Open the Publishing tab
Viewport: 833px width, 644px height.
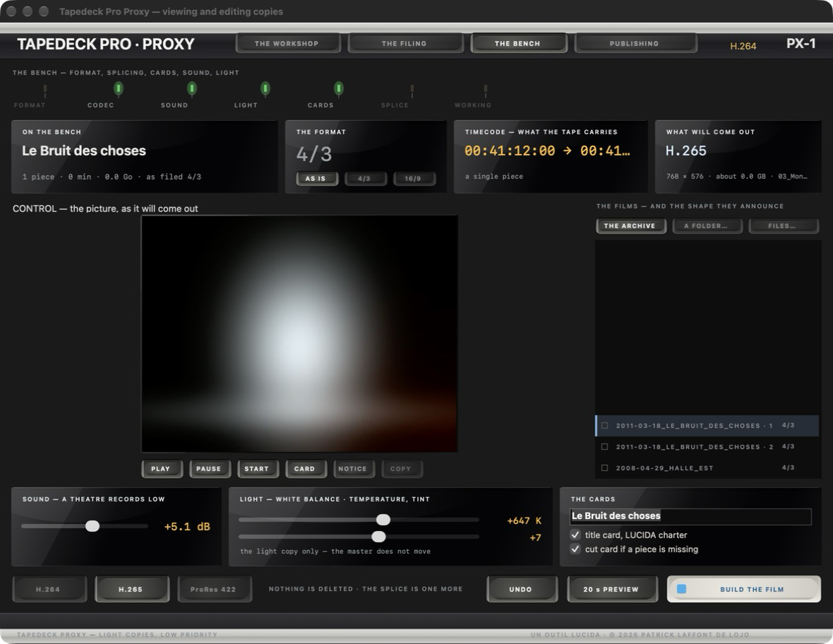[x=635, y=43]
